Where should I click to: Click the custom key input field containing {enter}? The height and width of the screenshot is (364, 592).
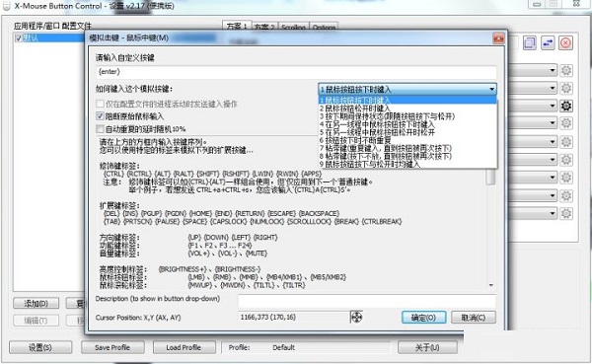click(296, 72)
